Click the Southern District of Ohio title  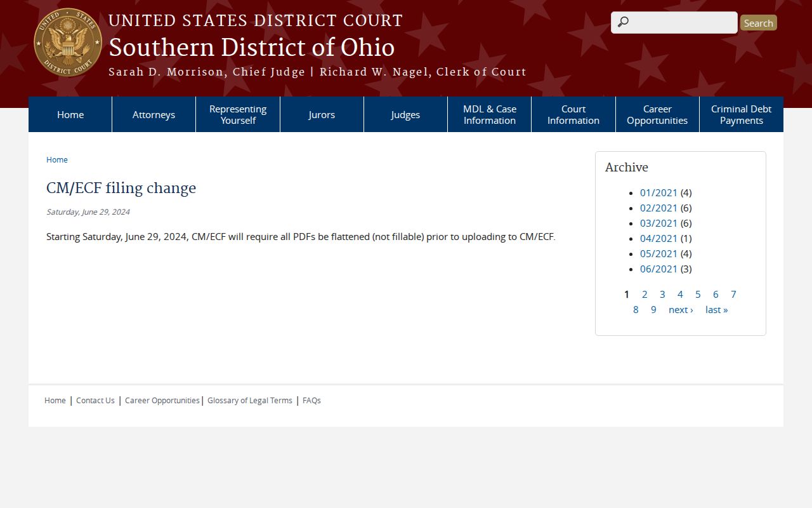point(252,48)
